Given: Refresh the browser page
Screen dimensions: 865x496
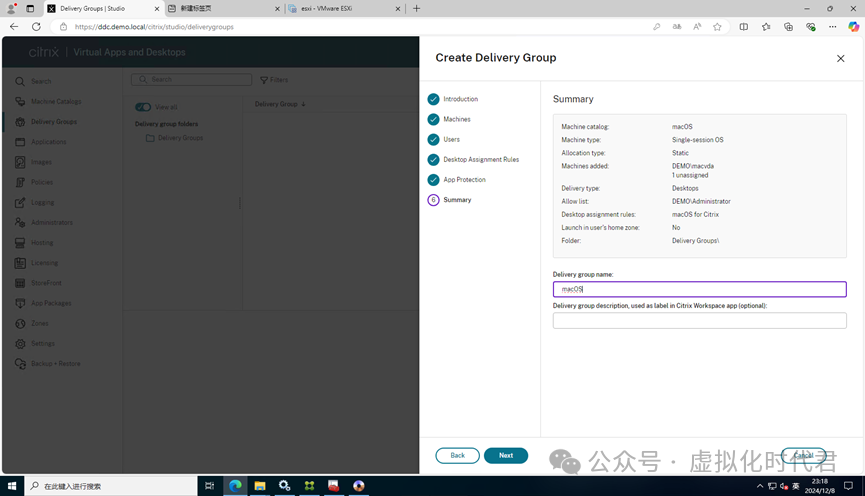Looking at the screenshot, I should coord(36,26).
